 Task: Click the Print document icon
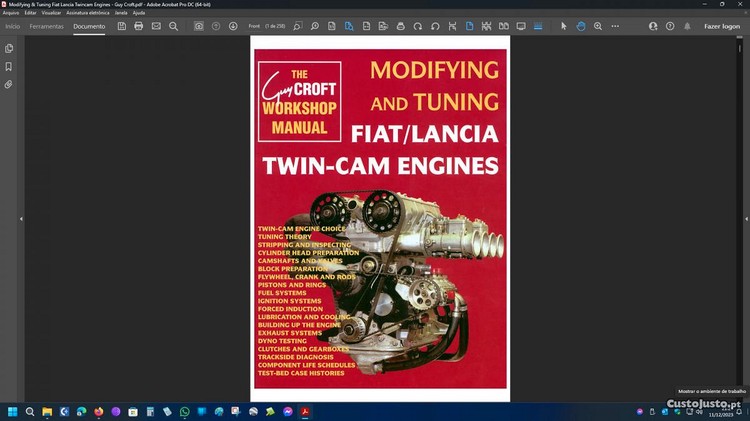coord(139,26)
